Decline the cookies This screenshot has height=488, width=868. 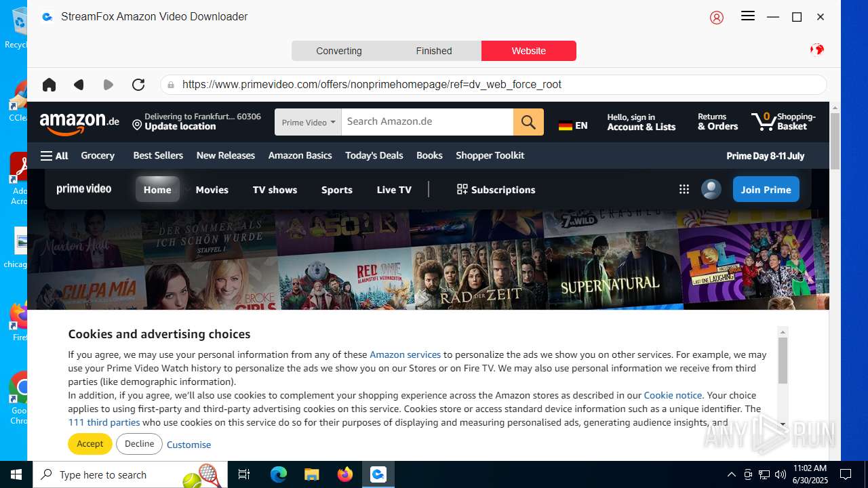(139, 444)
